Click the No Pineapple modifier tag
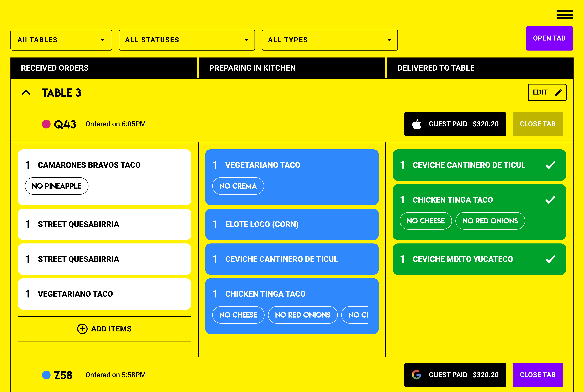Image resolution: width=584 pixels, height=392 pixels. [57, 186]
